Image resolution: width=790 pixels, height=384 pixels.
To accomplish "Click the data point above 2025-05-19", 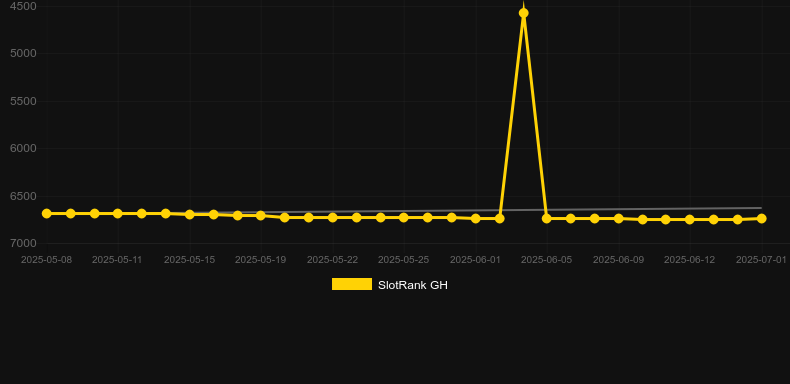I will point(260,216).
